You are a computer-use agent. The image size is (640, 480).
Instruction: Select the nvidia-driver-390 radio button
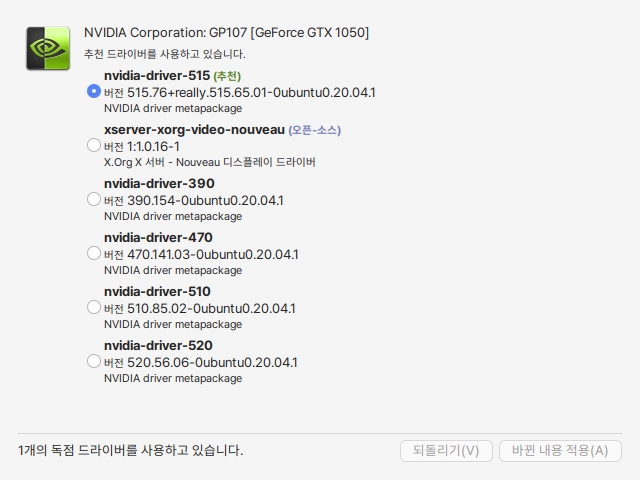tap(94, 199)
